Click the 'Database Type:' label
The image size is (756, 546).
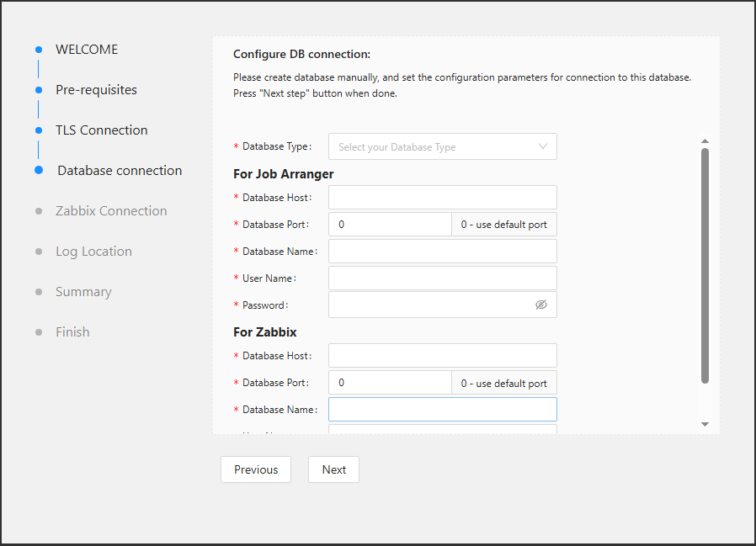click(277, 146)
